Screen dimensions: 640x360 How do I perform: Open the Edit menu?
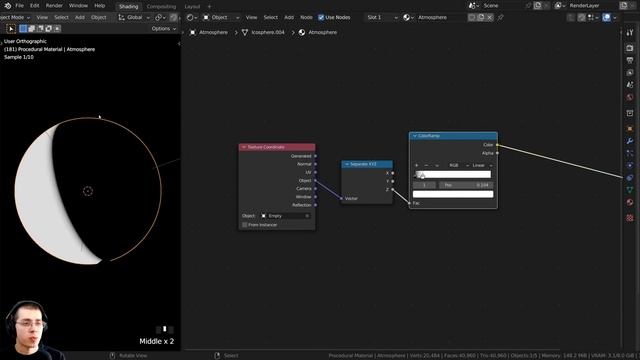tap(35, 6)
